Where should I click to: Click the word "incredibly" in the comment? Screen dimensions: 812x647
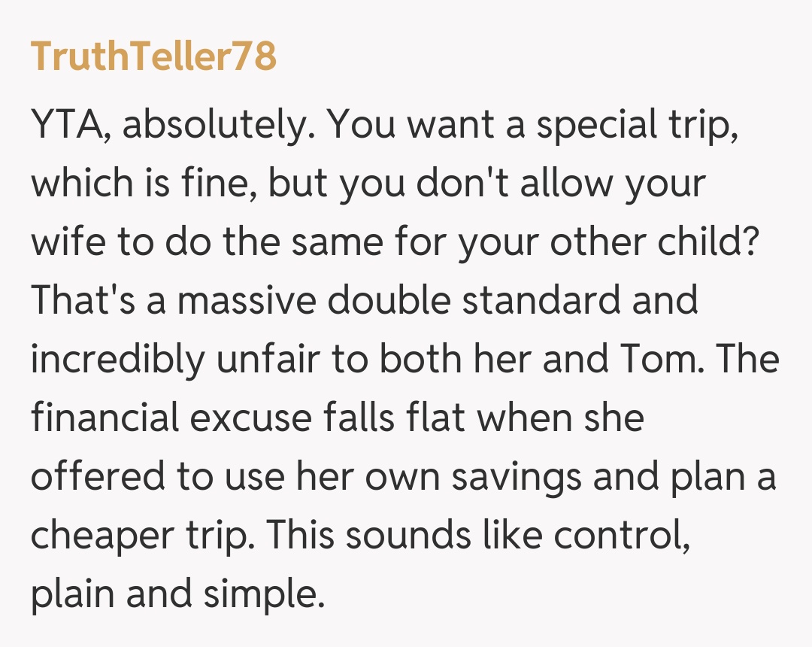tap(117, 360)
